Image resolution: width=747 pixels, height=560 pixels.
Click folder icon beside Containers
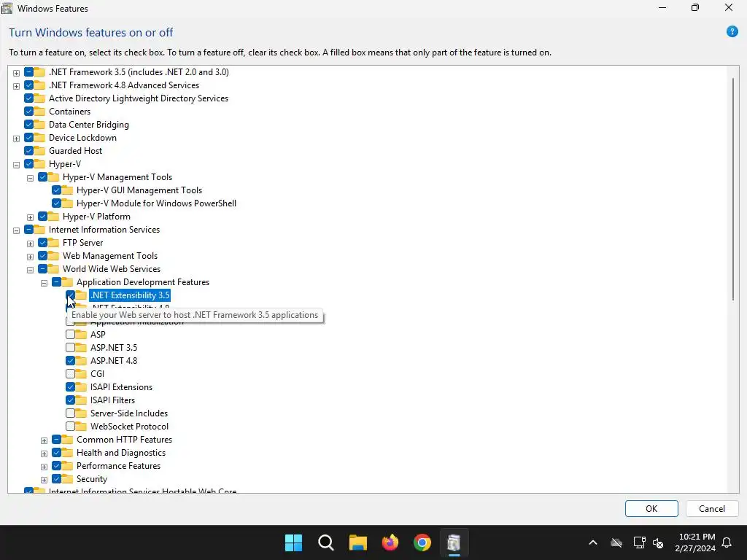click(39, 112)
